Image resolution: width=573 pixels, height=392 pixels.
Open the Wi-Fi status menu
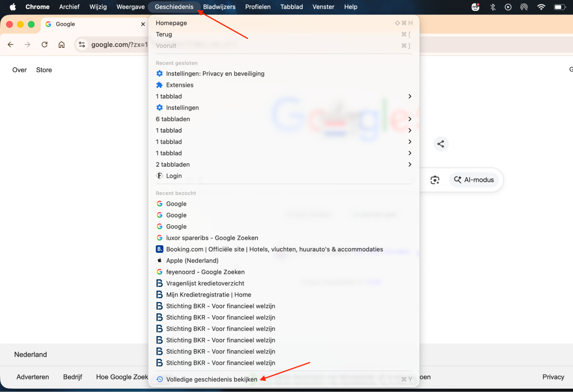[x=541, y=7]
